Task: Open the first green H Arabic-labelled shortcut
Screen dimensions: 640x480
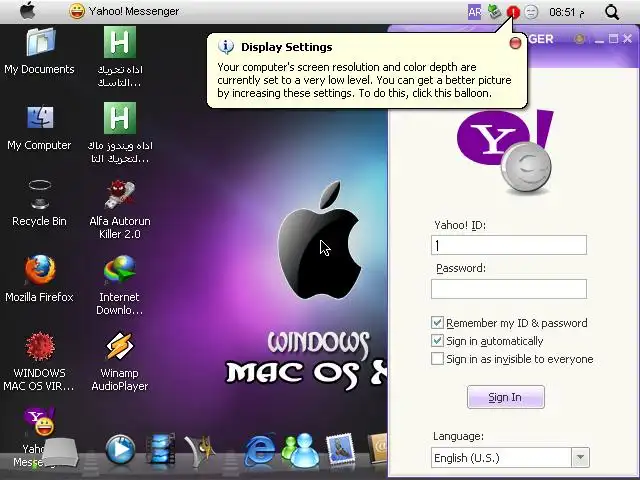Action: tap(120, 57)
